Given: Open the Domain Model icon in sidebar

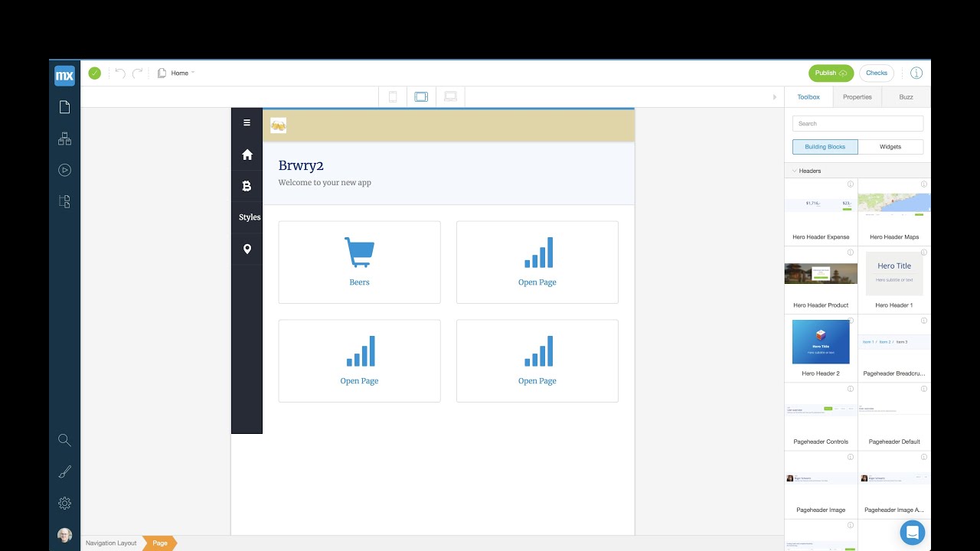Looking at the screenshot, I should pyautogui.click(x=64, y=139).
